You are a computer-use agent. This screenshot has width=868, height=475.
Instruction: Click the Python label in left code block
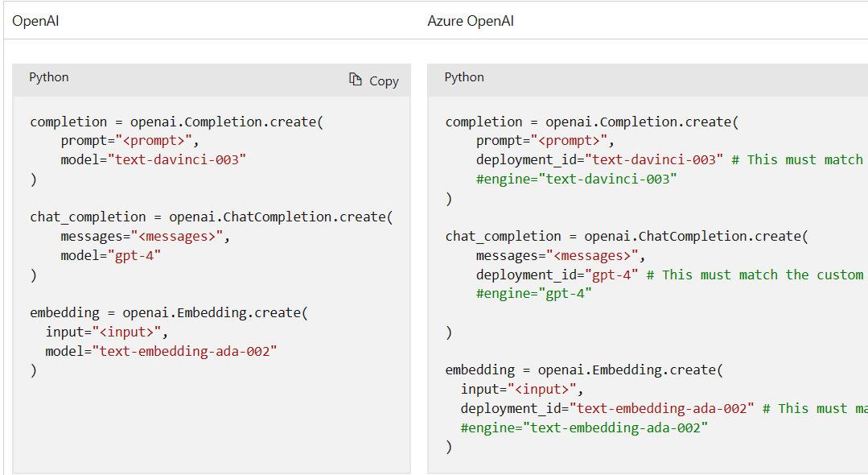[49, 77]
